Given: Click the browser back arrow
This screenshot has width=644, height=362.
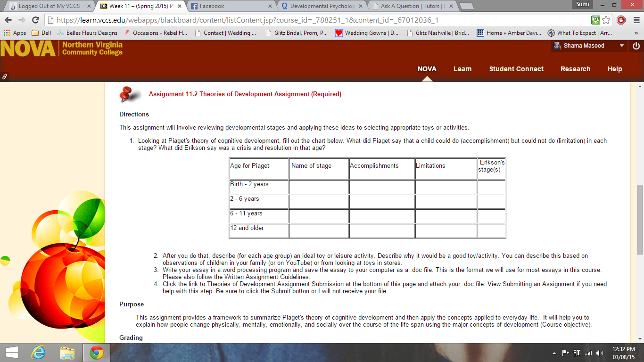Looking at the screenshot, I should point(8,20).
